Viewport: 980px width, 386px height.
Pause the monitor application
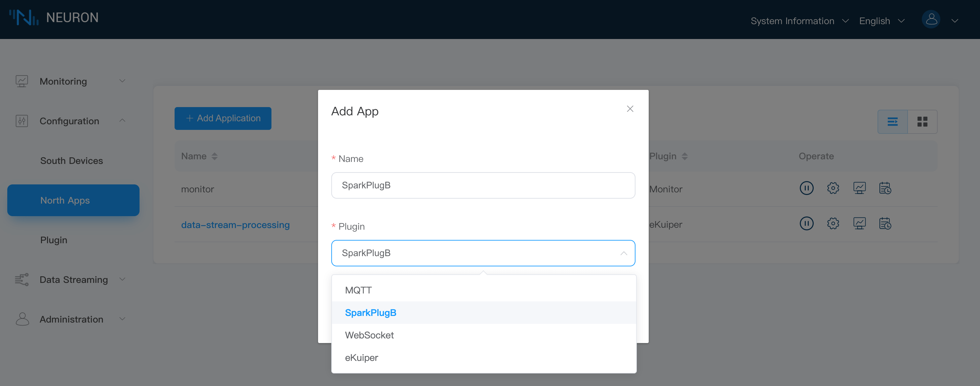tap(806, 188)
